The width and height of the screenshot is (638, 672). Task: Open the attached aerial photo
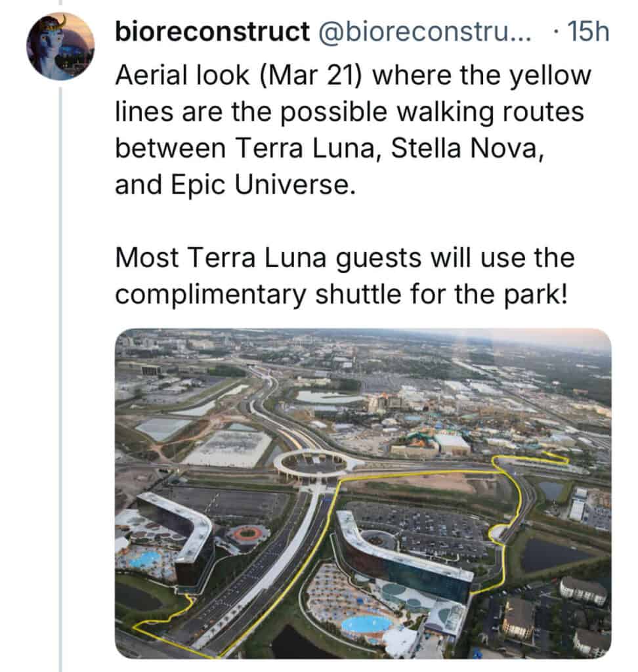click(x=362, y=493)
